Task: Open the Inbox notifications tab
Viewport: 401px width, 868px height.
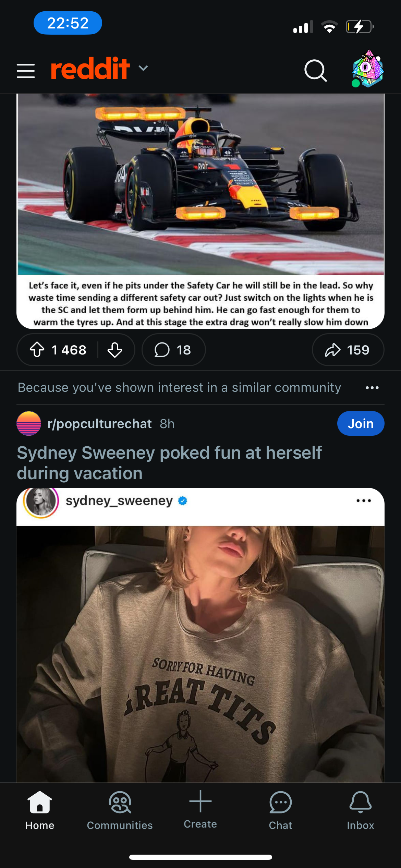Action: [x=360, y=810]
